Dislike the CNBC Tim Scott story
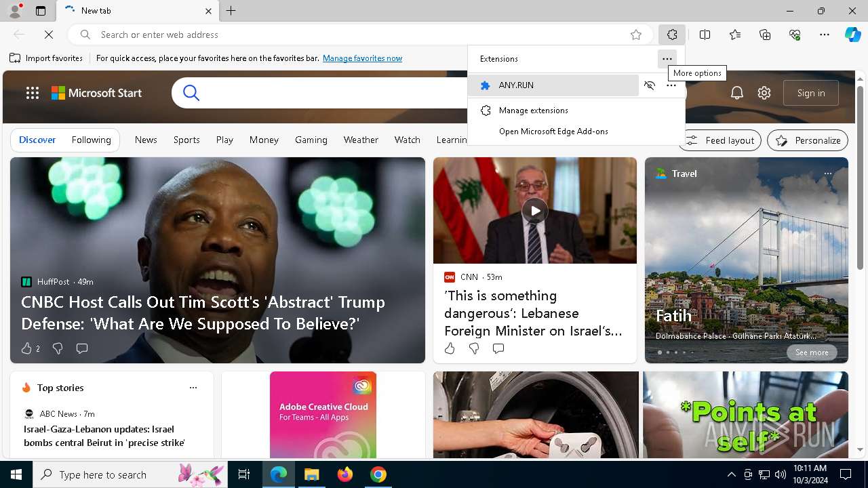Screen dimensions: 868x488 coord(58,348)
